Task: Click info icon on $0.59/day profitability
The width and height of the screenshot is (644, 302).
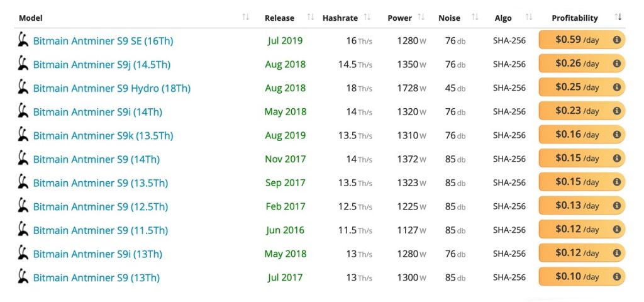Action: pyautogui.click(x=616, y=40)
